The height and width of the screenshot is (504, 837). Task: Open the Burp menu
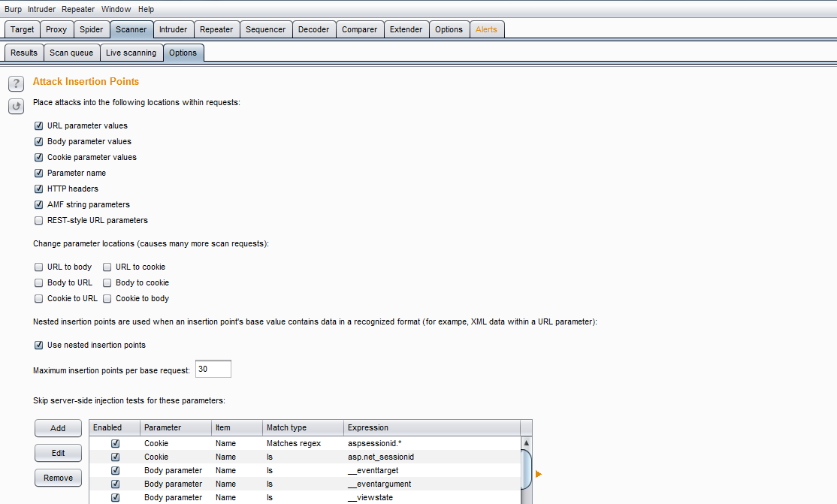click(13, 9)
